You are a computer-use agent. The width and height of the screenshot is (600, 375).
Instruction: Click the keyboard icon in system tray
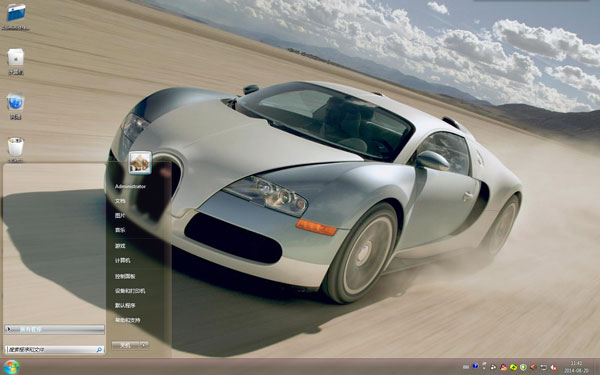pos(466,367)
